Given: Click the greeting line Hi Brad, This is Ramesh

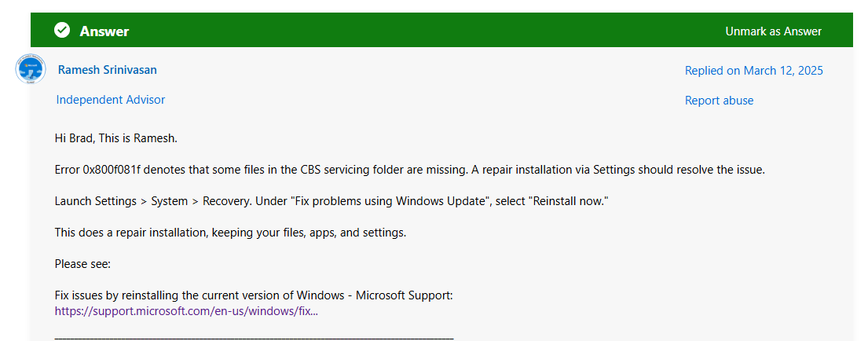Looking at the screenshot, I should [x=116, y=138].
